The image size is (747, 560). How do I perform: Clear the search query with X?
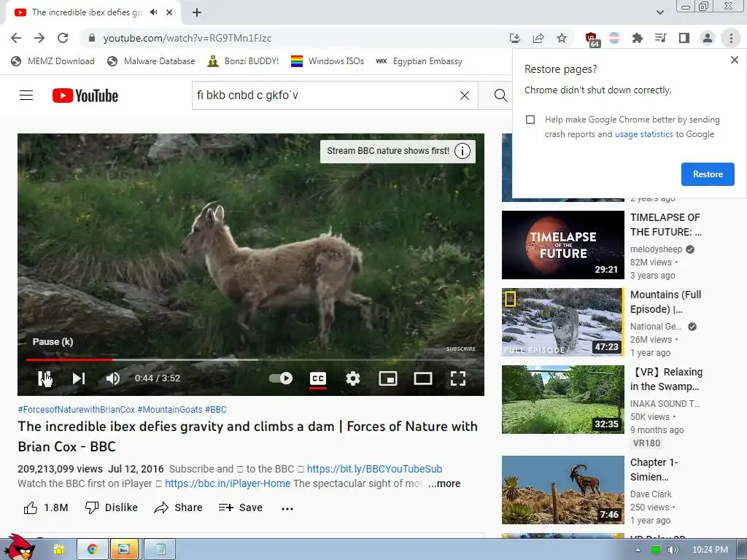(x=465, y=96)
